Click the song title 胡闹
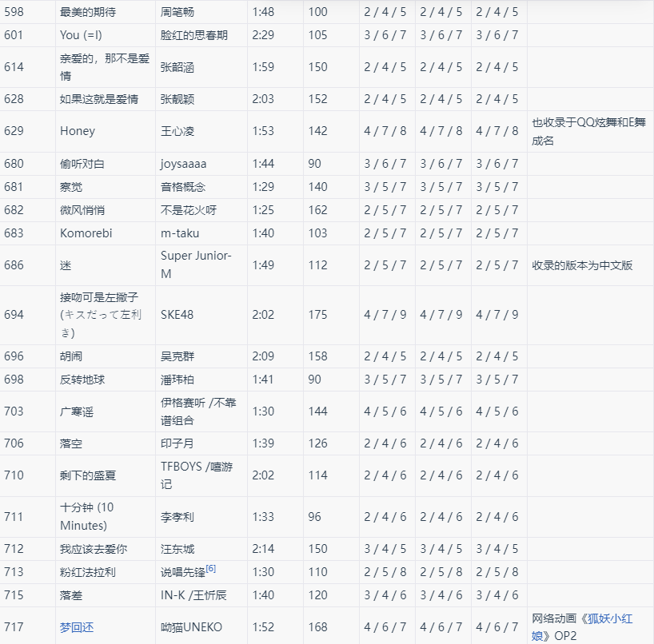Viewport: 654px width, 644px height. click(x=71, y=356)
